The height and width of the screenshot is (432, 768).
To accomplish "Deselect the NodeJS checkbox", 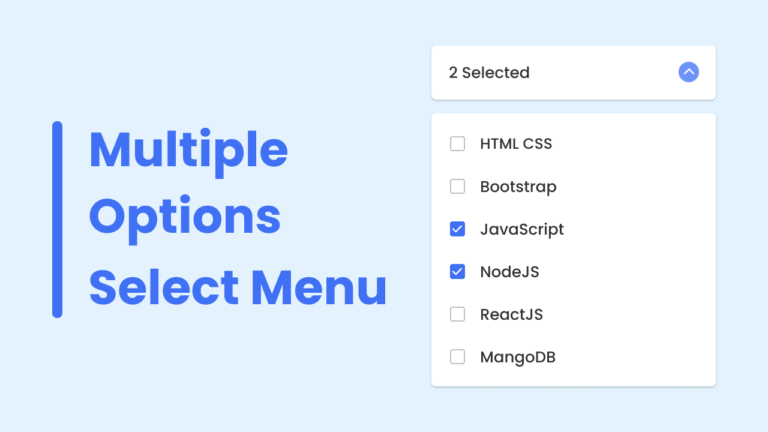I will 458,271.
